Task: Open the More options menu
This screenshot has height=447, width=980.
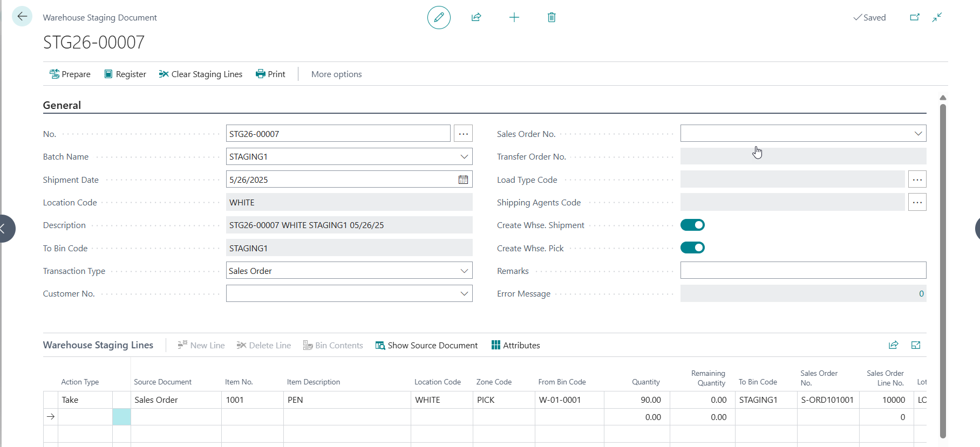Action: click(x=336, y=74)
